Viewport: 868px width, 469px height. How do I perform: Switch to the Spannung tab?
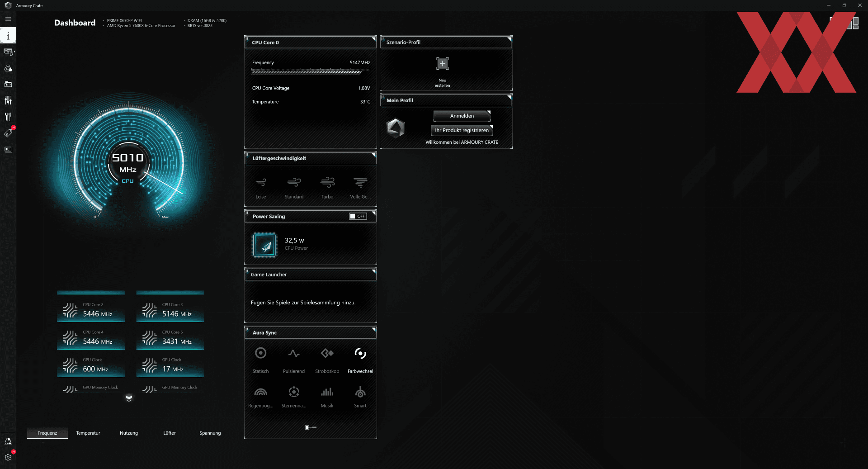pos(210,433)
